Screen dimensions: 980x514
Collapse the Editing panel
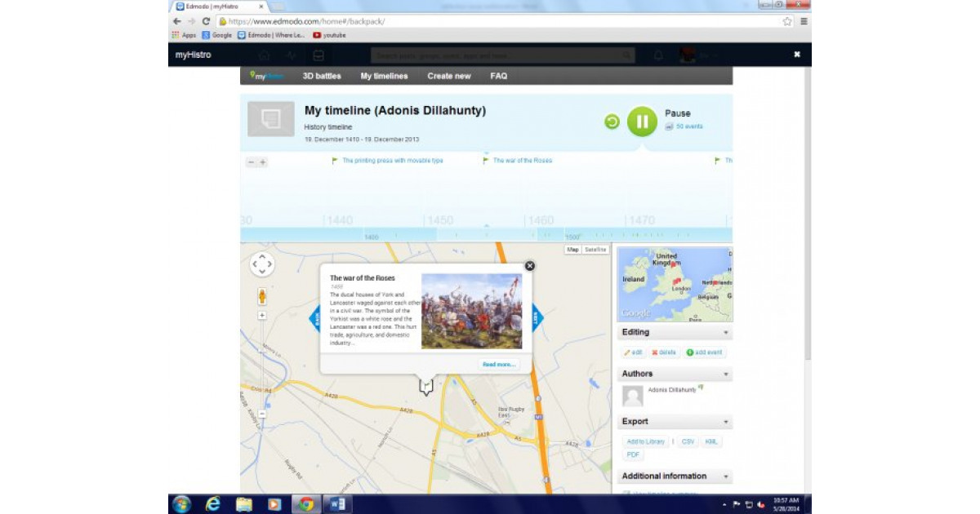(725, 332)
